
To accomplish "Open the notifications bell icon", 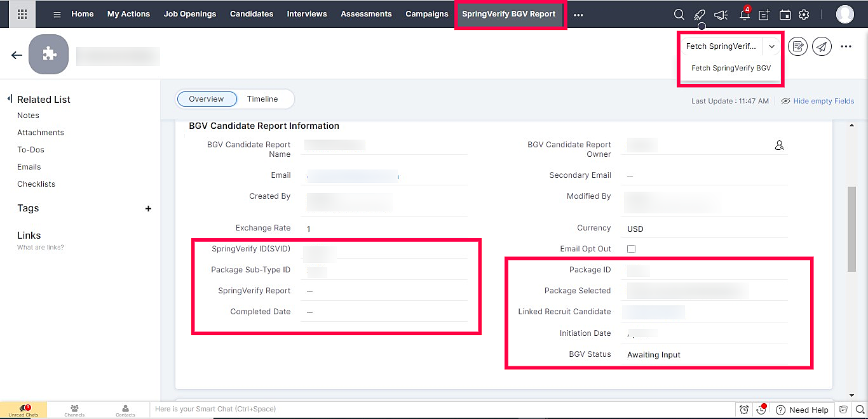I will pyautogui.click(x=744, y=15).
